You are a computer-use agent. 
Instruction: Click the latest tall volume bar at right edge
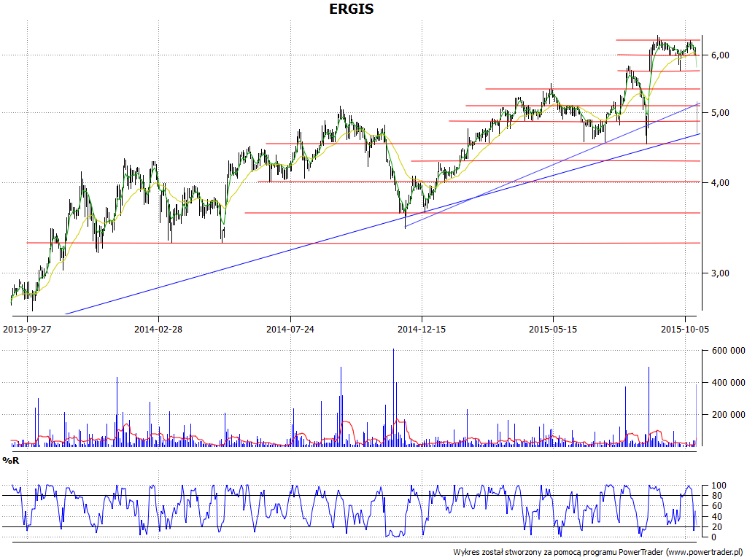tap(696, 415)
